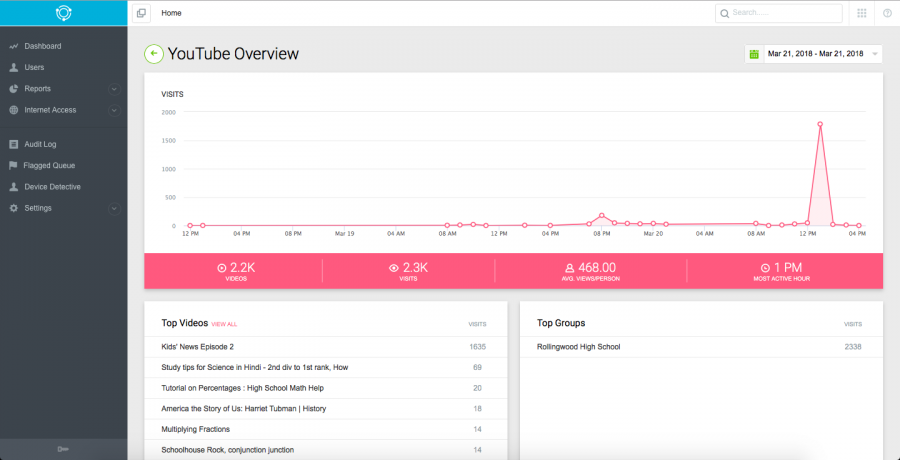The width and height of the screenshot is (900, 460).
Task: Select Rollingwood High School group row
Action: pos(701,347)
